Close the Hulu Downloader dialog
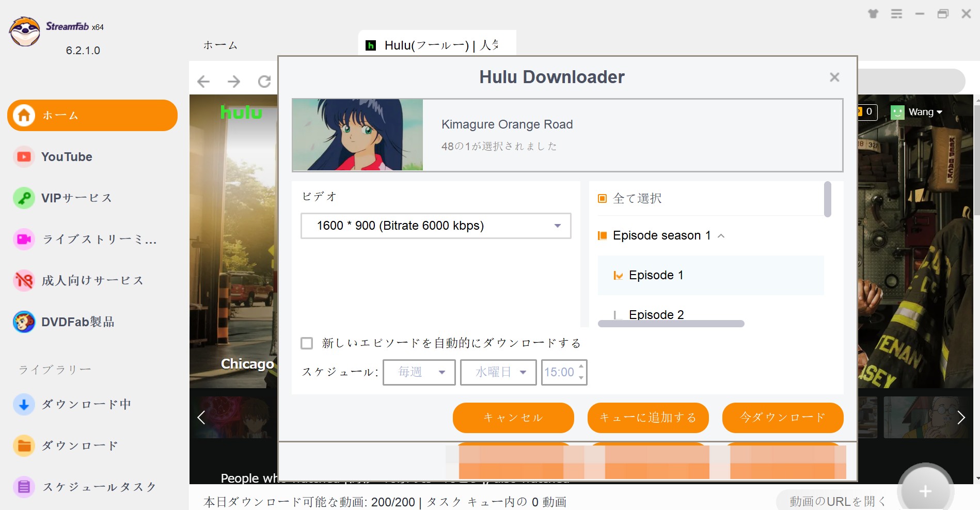Viewport: 980px width, 510px height. click(x=834, y=77)
